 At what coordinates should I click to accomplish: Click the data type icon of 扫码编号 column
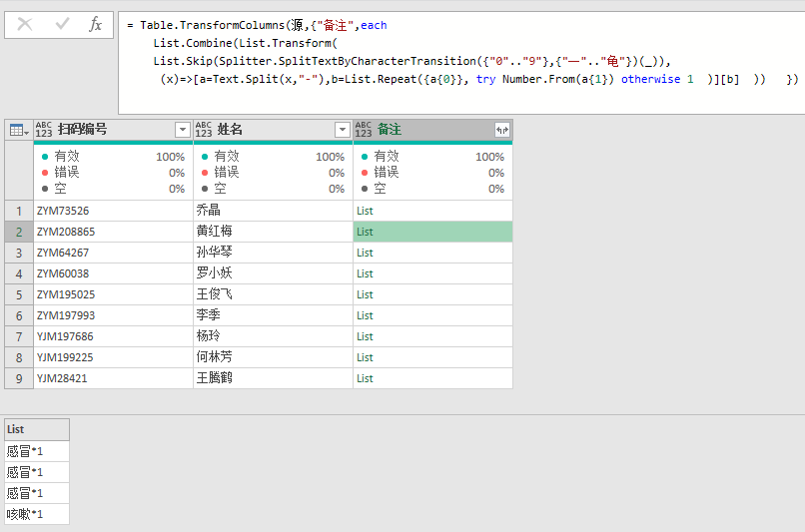[44, 130]
